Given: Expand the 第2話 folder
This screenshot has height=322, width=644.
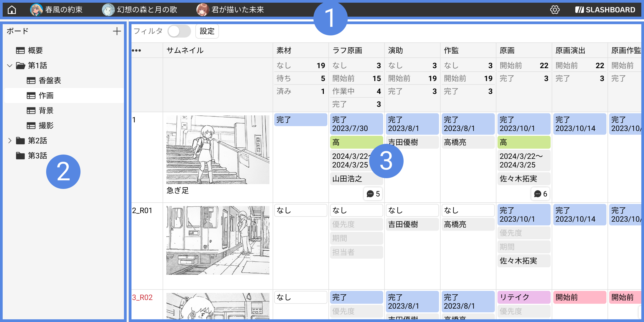Looking at the screenshot, I should 10,141.
